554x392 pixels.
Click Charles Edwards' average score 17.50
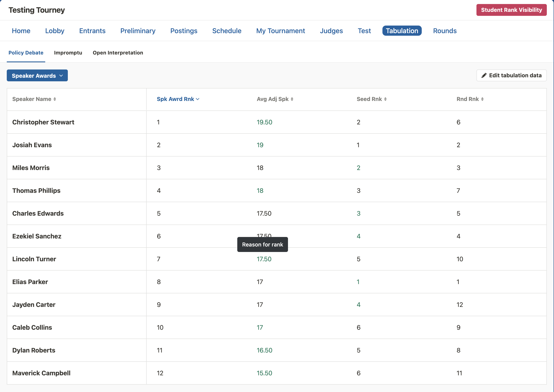point(264,213)
